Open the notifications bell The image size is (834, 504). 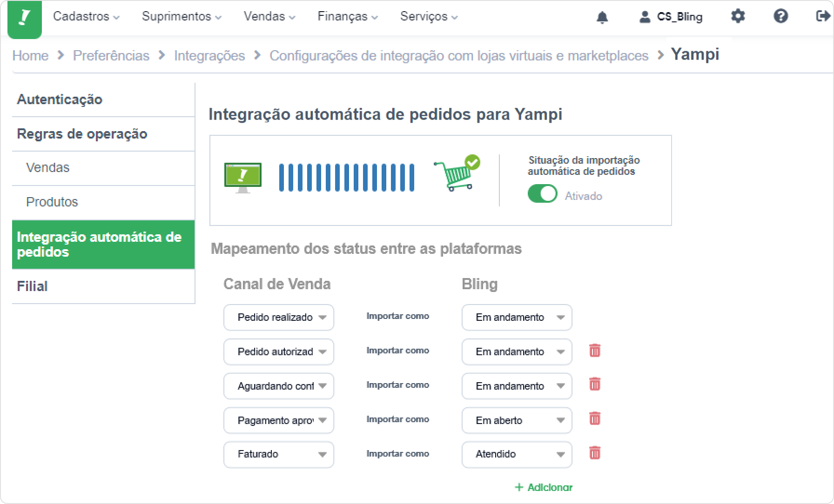[x=602, y=17]
